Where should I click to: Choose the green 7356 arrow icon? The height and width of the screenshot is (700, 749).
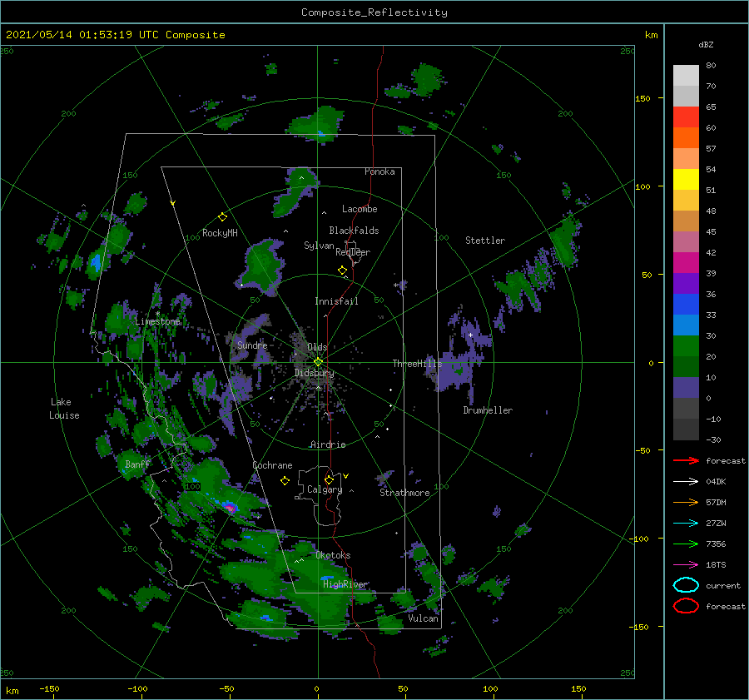pos(686,544)
